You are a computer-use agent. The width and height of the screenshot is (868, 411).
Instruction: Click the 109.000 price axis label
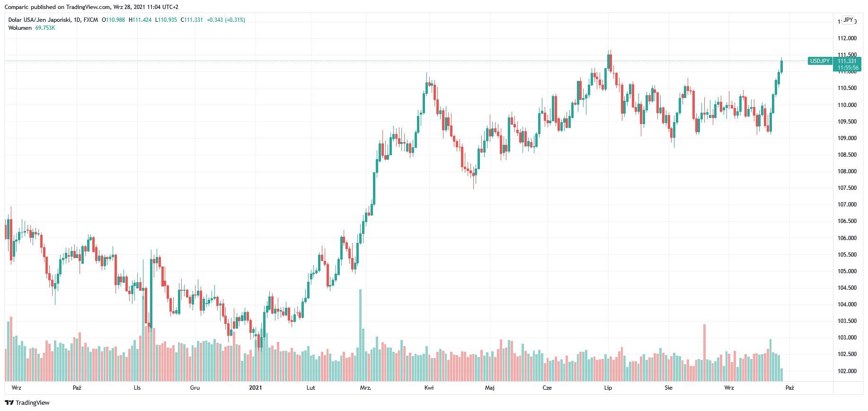(847, 138)
